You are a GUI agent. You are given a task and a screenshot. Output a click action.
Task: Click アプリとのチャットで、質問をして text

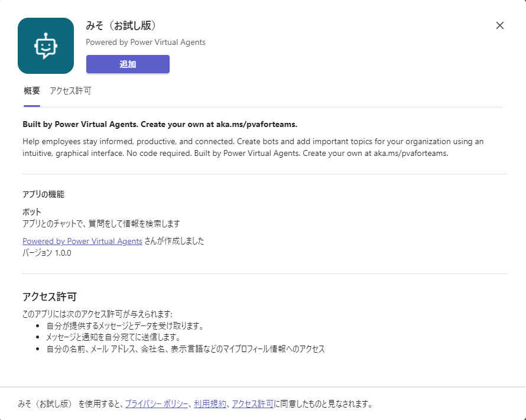pyautogui.click(x=101, y=223)
